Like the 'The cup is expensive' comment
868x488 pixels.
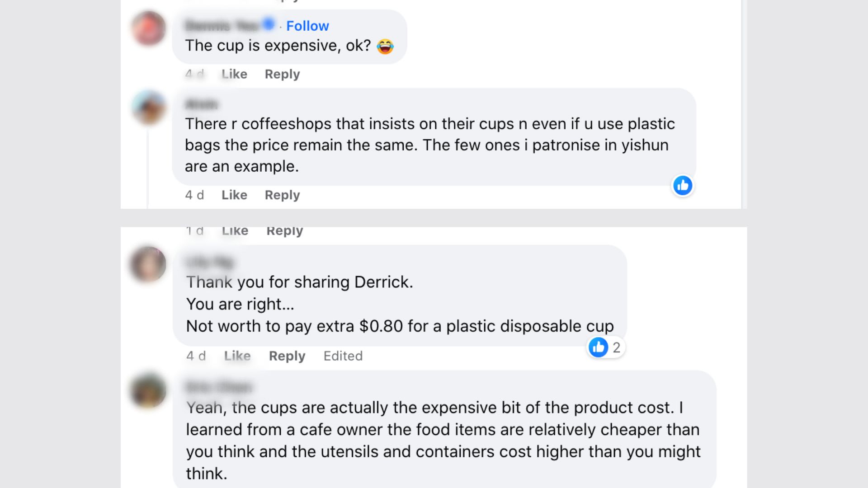click(234, 74)
